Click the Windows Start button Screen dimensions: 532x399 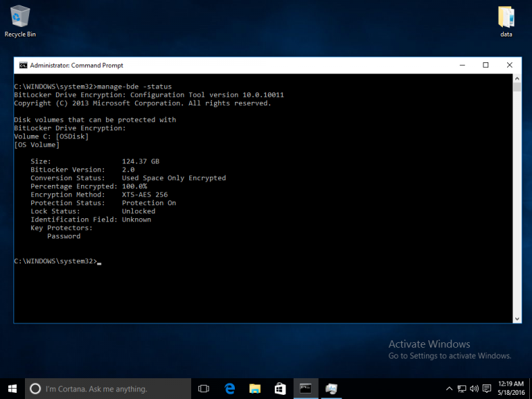click(x=12, y=389)
